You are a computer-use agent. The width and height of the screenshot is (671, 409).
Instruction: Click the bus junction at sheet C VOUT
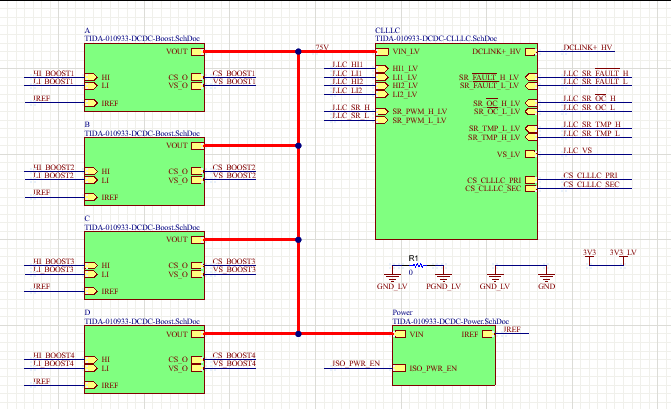click(x=298, y=240)
